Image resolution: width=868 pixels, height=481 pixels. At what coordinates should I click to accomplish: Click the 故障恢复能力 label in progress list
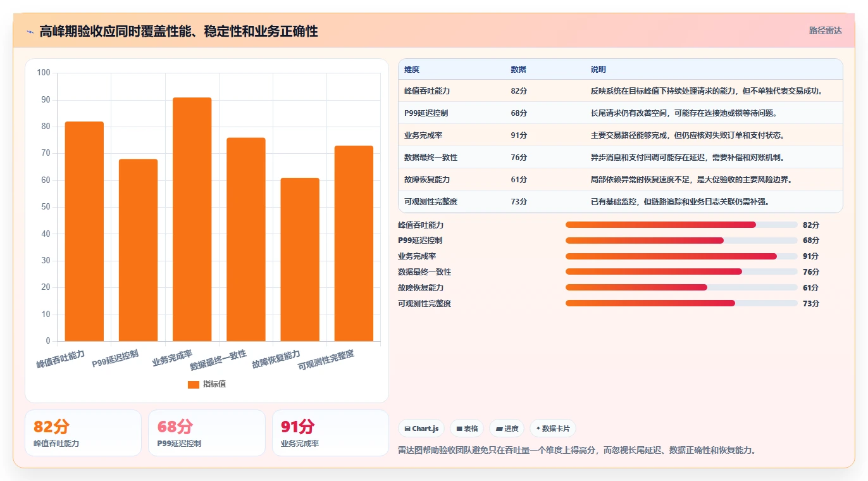click(x=421, y=287)
